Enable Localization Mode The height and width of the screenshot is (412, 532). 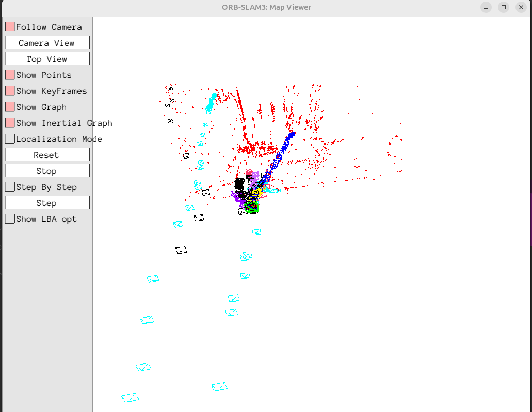point(10,139)
